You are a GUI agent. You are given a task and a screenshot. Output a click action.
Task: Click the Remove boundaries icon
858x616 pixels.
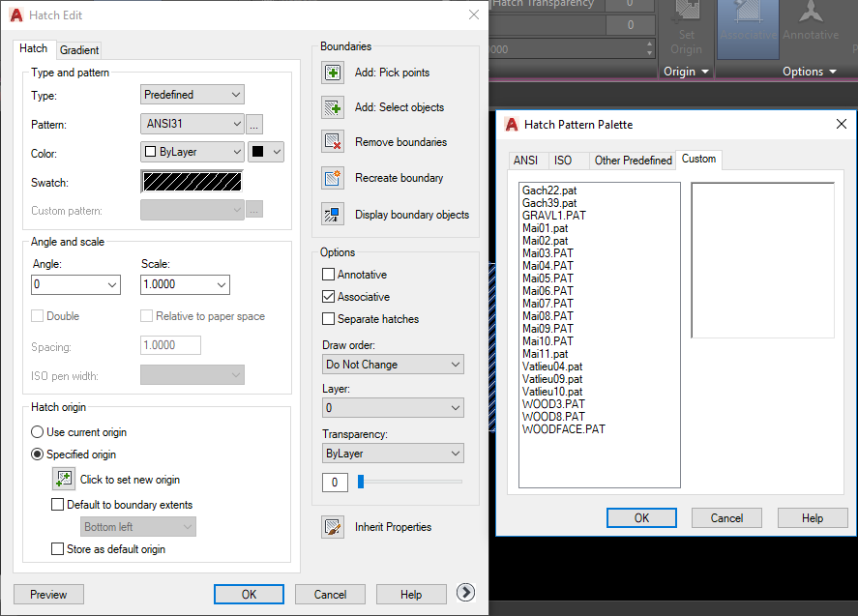[333, 142]
